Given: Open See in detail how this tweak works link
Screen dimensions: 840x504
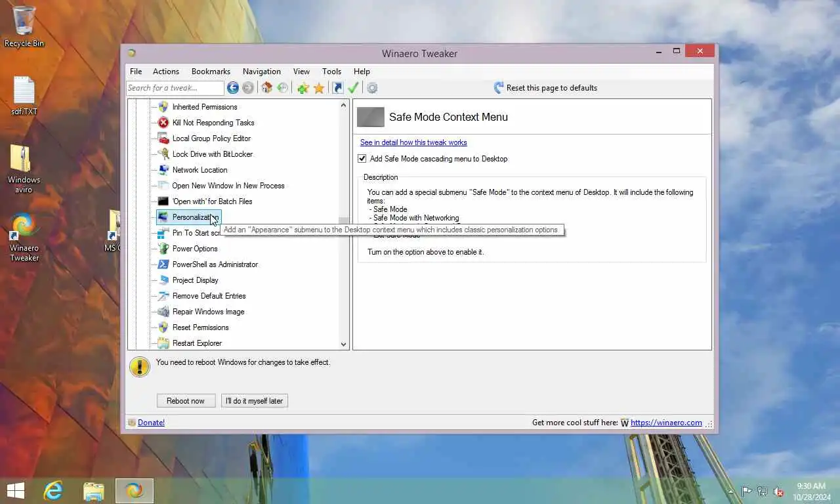Looking at the screenshot, I should [x=413, y=142].
